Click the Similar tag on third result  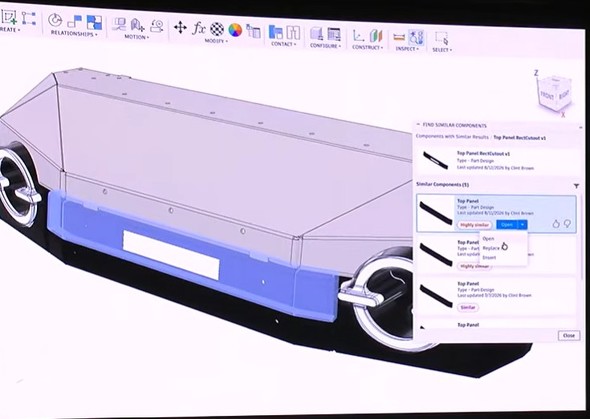point(468,307)
